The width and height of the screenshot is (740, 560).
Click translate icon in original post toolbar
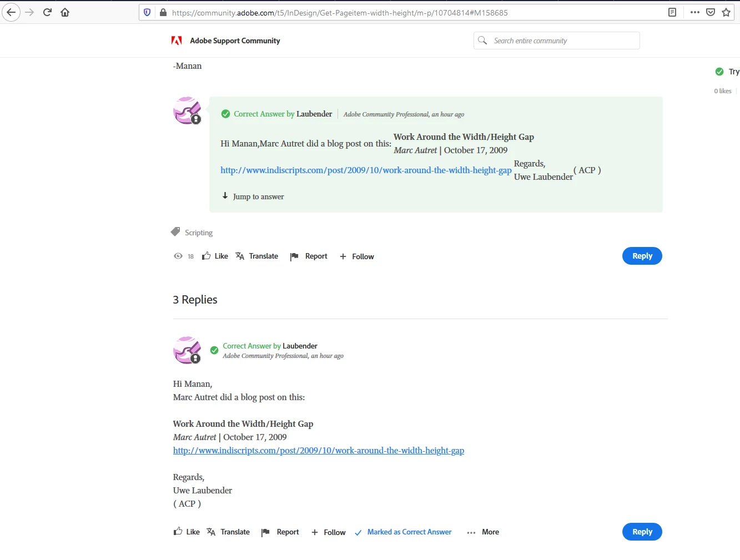240,256
